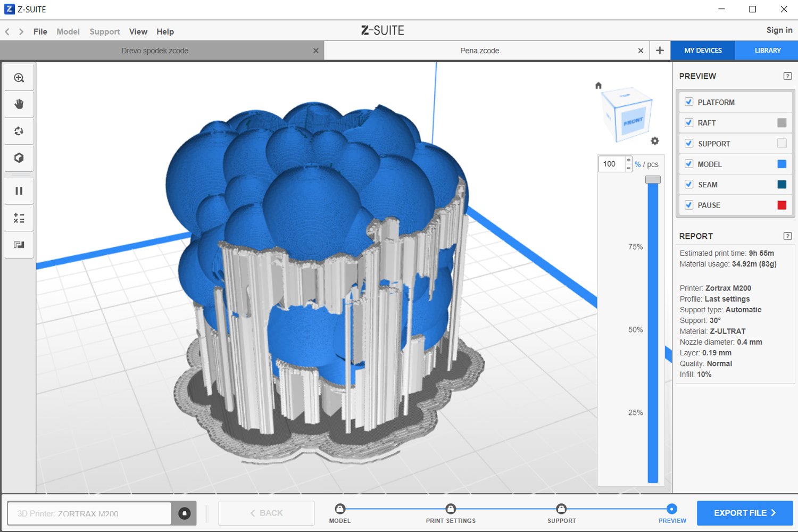Click the 'Infill: 10%' report line
The image size is (798, 532).
coord(695,375)
